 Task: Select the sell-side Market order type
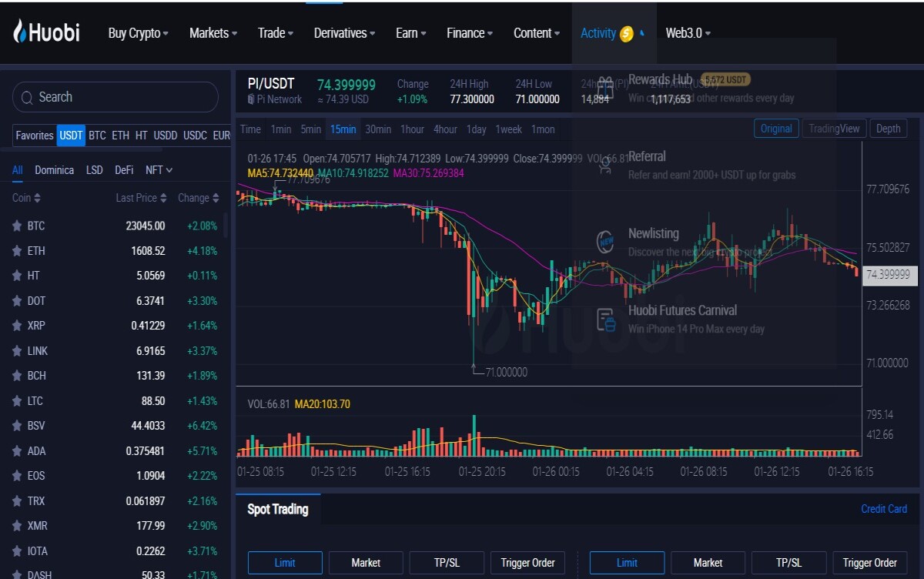[708, 563]
